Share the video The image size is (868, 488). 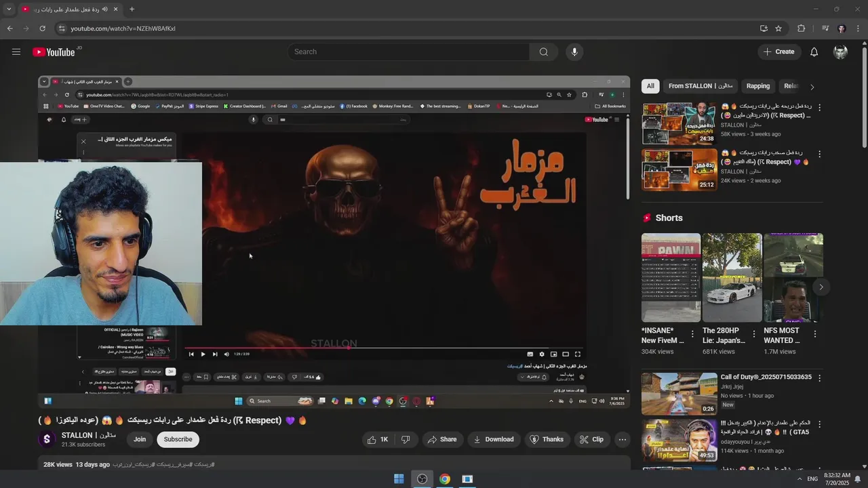441,439
